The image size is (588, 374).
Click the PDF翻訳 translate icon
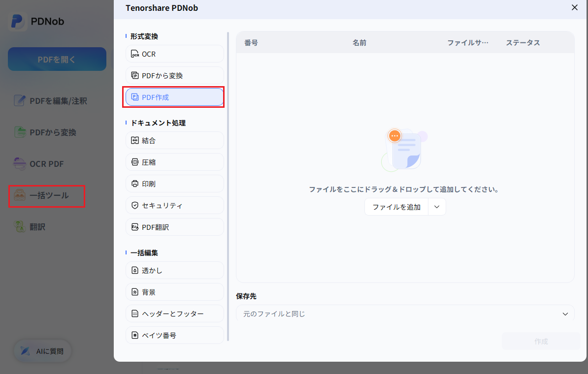(134, 227)
